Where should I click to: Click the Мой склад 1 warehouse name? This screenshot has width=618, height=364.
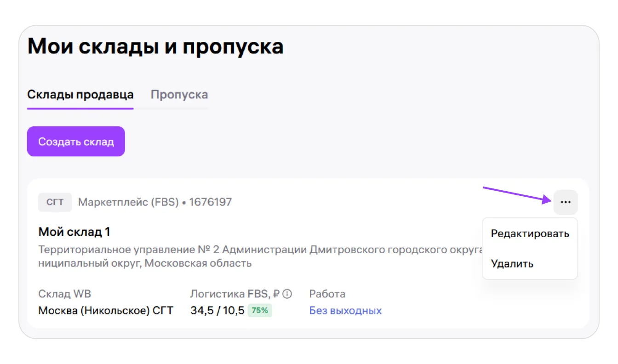point(74,232)
